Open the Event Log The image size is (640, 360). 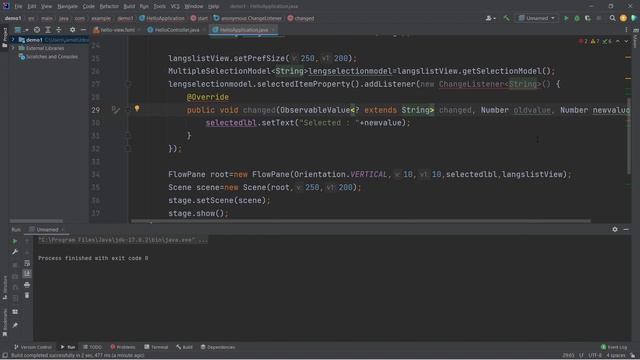(x=614, y=347)
